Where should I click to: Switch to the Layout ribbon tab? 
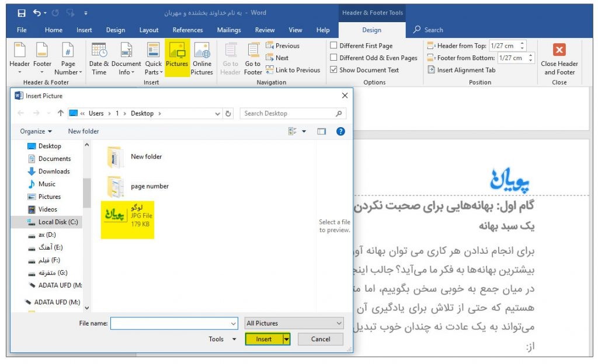pyautogui.click(x=148, y=30)
